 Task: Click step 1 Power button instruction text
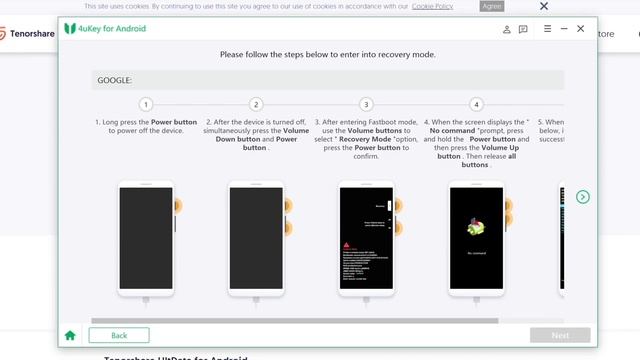(x=146, y=126)
